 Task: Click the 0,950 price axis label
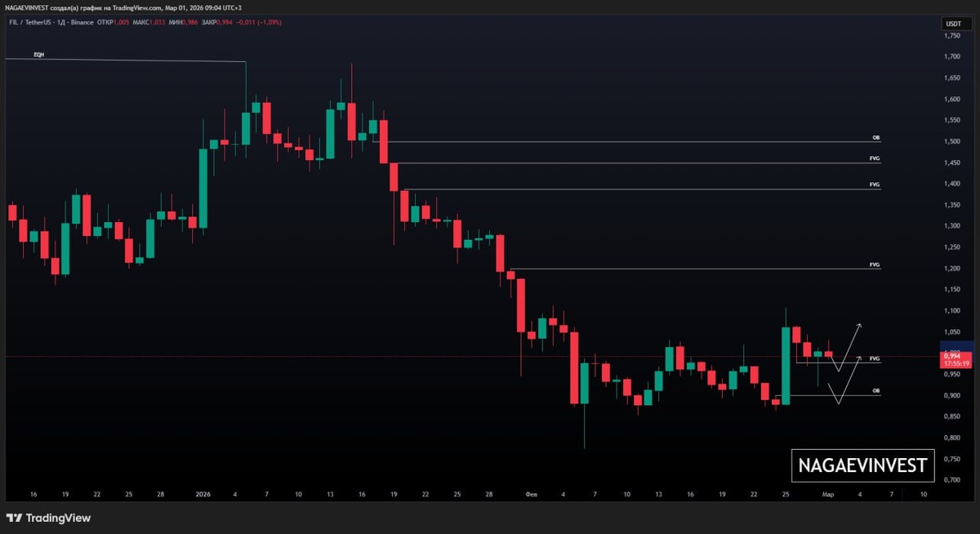tap(952, 374)
